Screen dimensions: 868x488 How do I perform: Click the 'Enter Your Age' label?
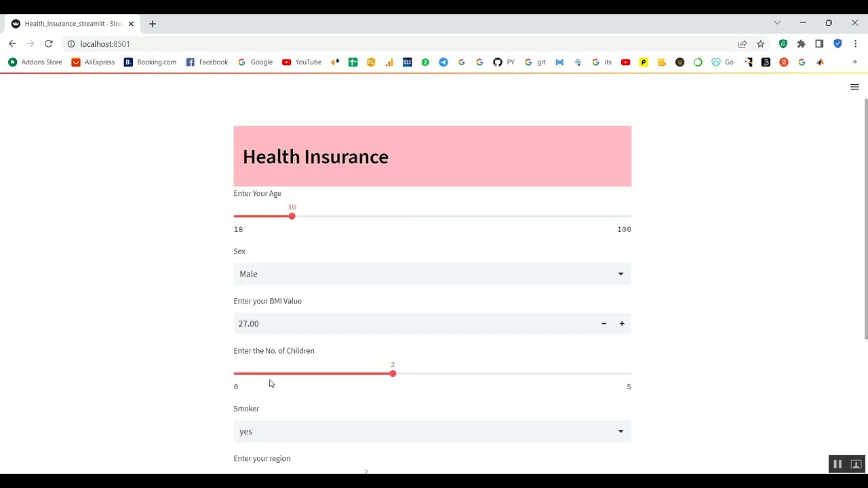pyautogui.click(x=257, y=193)
